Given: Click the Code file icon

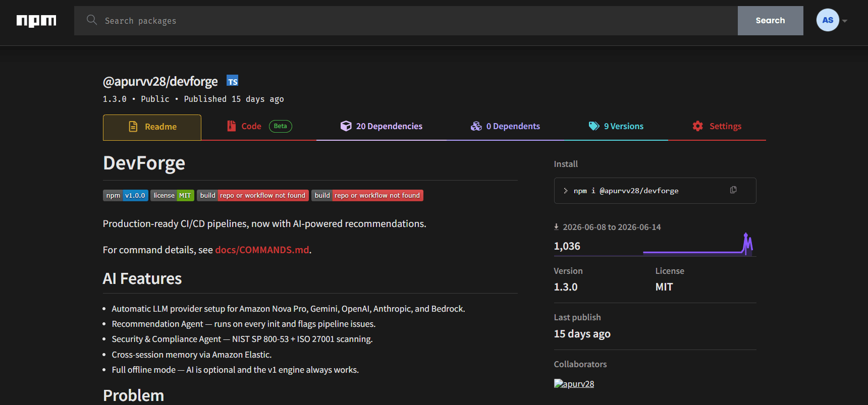Looking at the screenshot, I should click(231, 126).
